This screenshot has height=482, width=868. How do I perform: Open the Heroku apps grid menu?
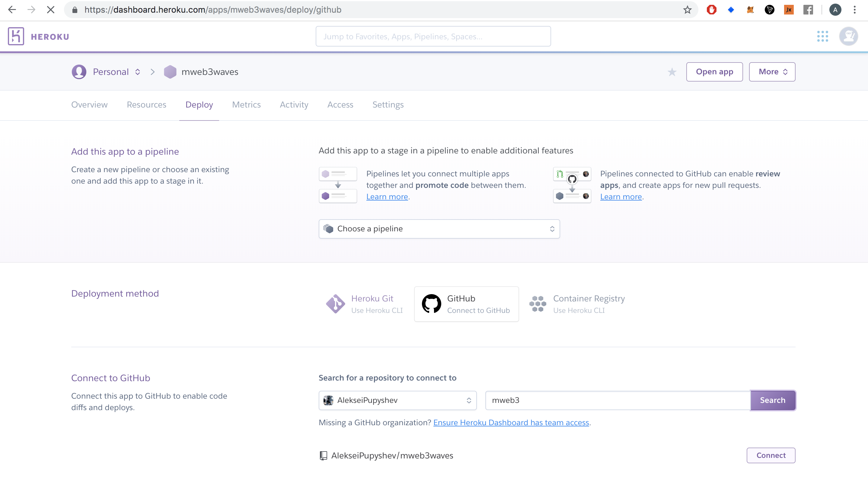coord(822,36)
